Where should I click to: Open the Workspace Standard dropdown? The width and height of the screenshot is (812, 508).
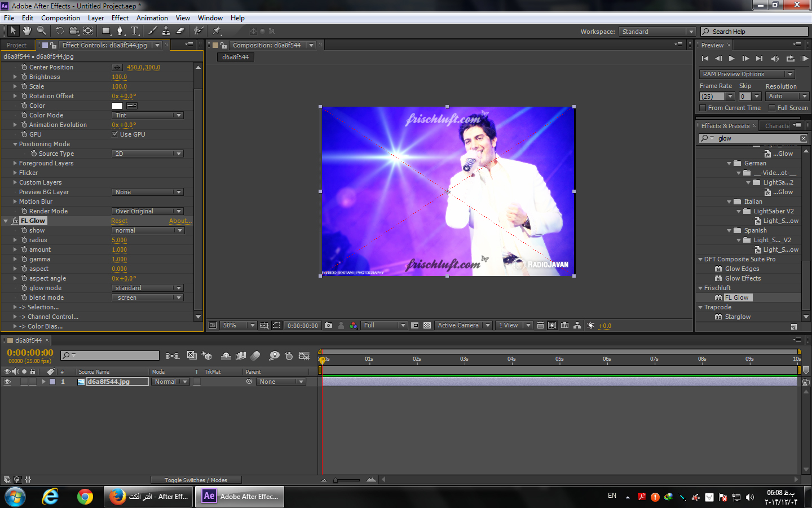(657, 32)
